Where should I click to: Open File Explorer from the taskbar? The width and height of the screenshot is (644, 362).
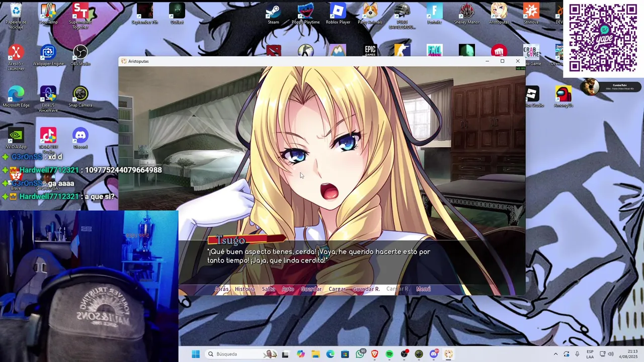[315, 354]
